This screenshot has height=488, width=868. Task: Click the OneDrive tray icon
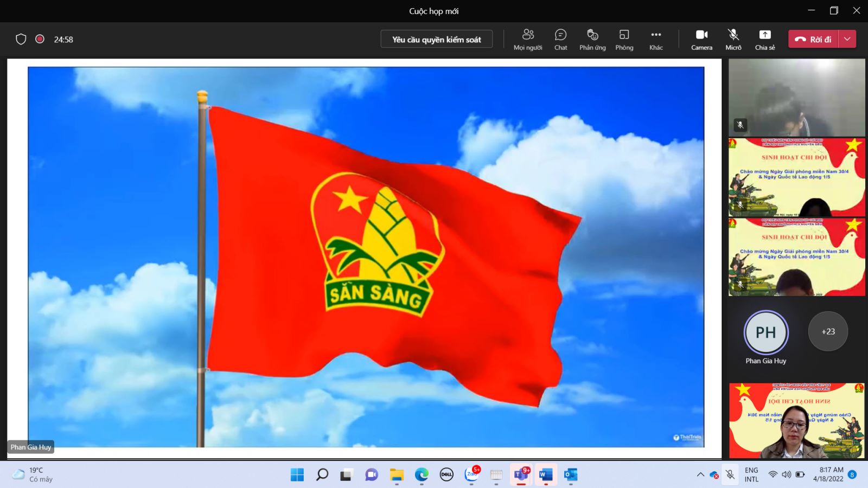(714, 475)
